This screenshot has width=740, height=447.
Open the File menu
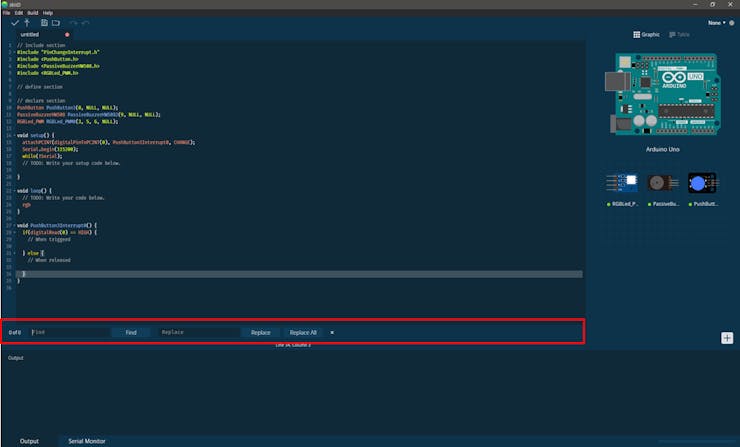pos(7,13)
